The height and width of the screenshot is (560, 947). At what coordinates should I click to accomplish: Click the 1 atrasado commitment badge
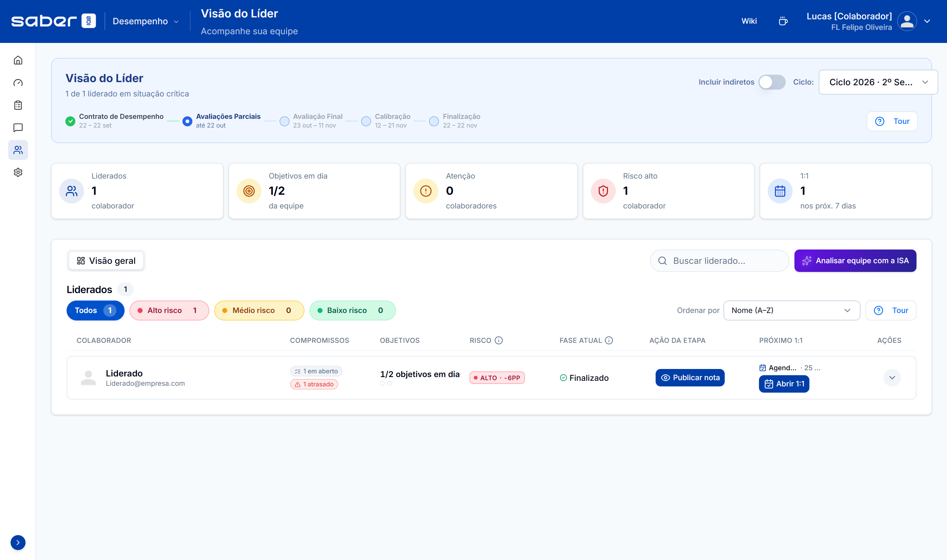[x=314, y=384]
